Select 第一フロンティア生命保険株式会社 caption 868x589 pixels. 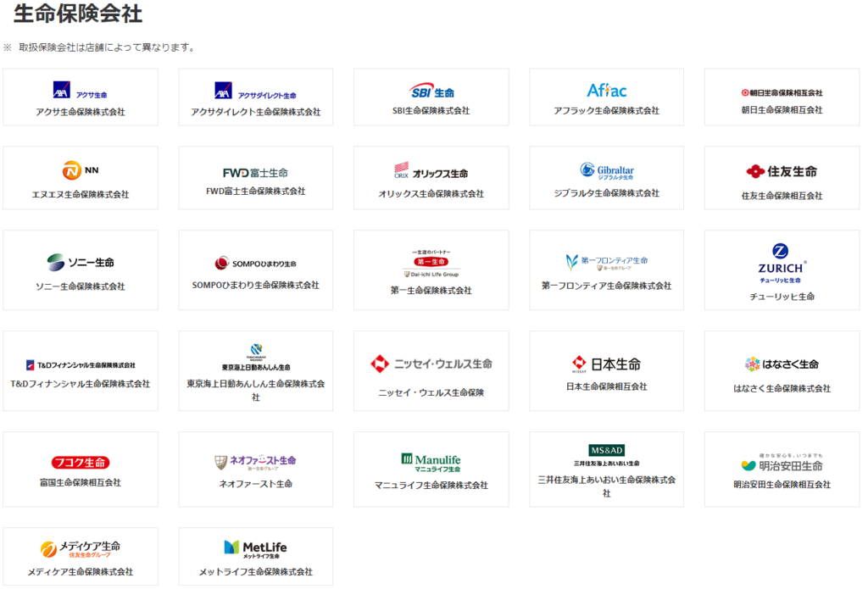[x=607, y=286]
